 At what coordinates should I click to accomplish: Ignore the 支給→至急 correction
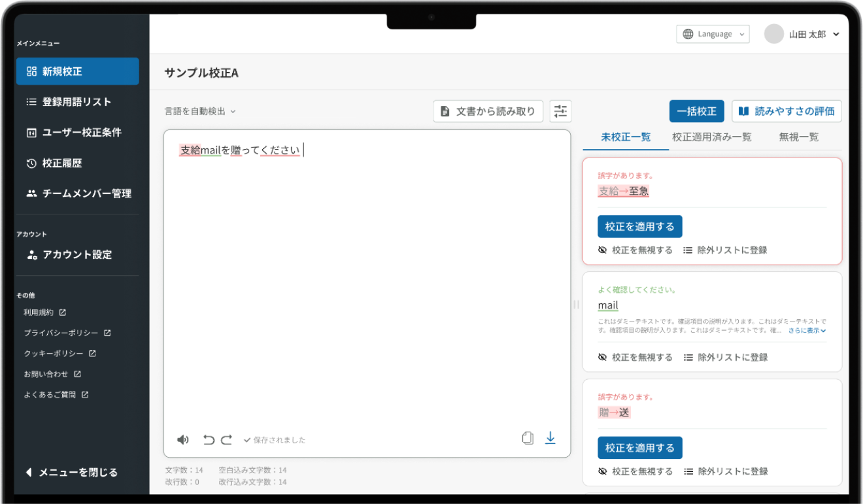click(x=635, y=250)
